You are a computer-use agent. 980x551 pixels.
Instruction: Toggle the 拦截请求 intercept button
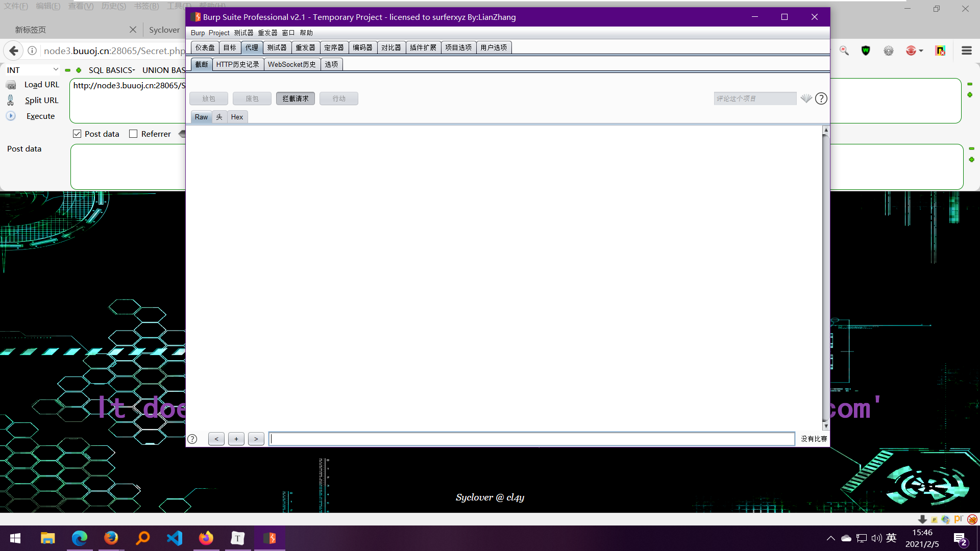[295, 98]
